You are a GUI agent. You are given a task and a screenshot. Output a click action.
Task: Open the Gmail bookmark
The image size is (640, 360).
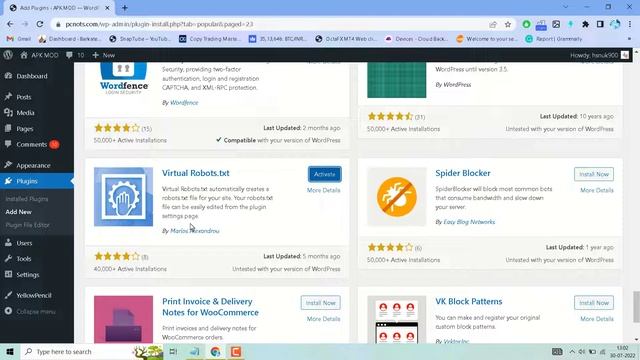tap(19, 39)
